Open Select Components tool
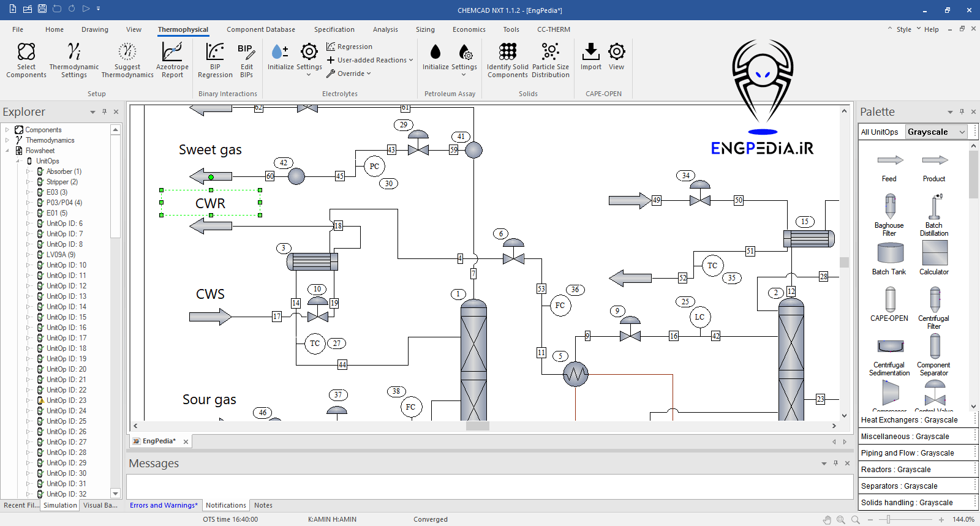The image size is (980, 526). [26, 60]
